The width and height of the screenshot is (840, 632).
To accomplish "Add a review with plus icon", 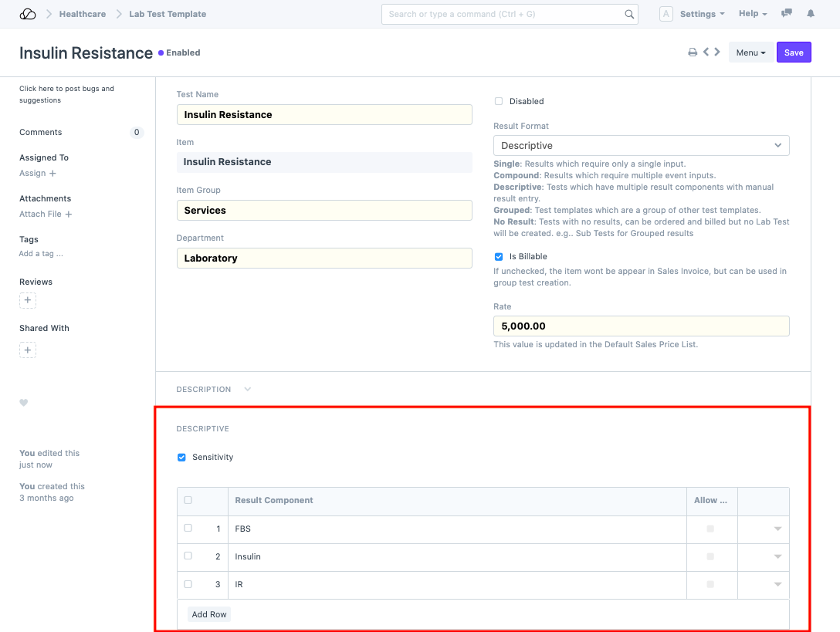I will pyautogui.click(x=28, y=300).
